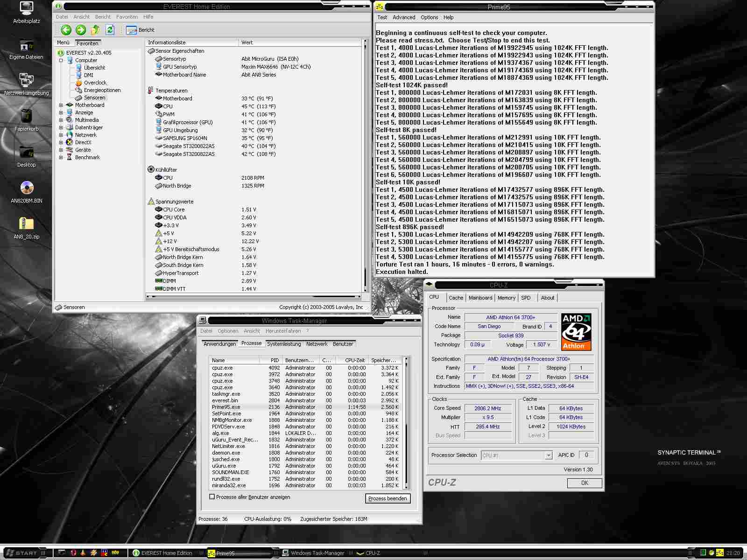Click the Task-Manager process list scrollbar
This screenshot has height=560, width=747.
click(406, 423)
